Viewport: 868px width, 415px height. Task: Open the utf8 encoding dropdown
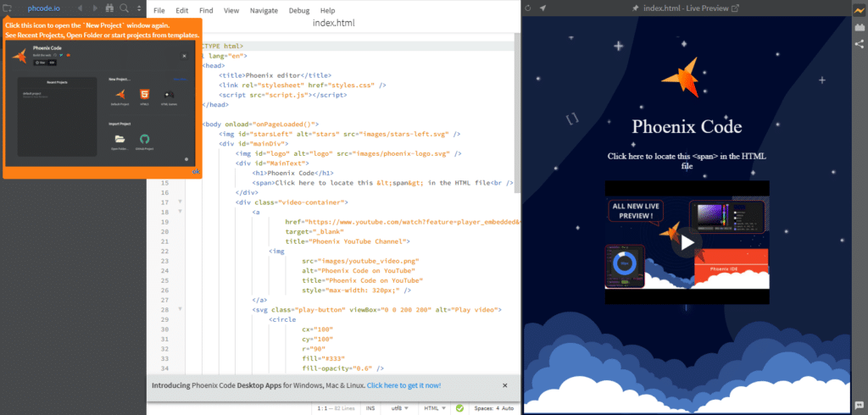tap(400, 408)
